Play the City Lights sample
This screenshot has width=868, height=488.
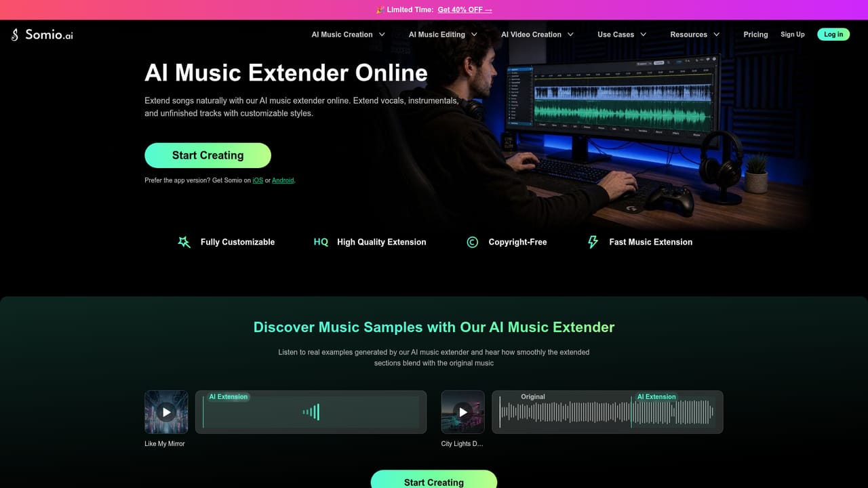click(462, 412)
